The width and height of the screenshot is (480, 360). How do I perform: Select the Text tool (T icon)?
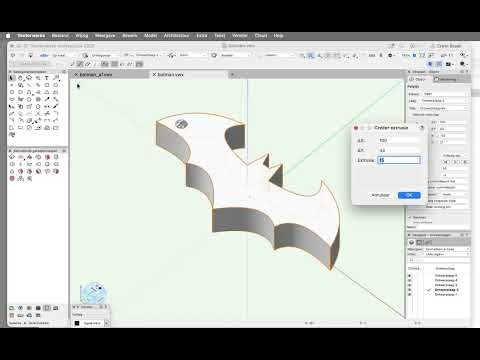pos(47,78)
